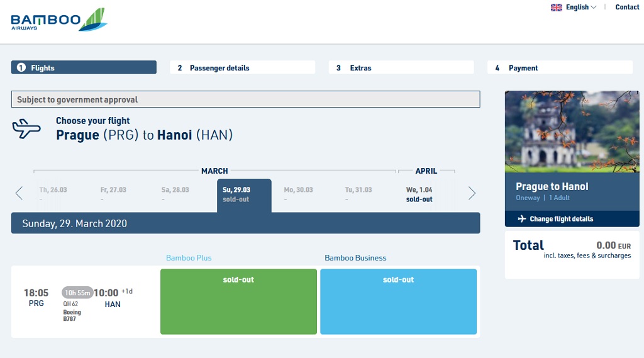
Task: Open the English language dropdown
Action: click(x=580, y=8)
